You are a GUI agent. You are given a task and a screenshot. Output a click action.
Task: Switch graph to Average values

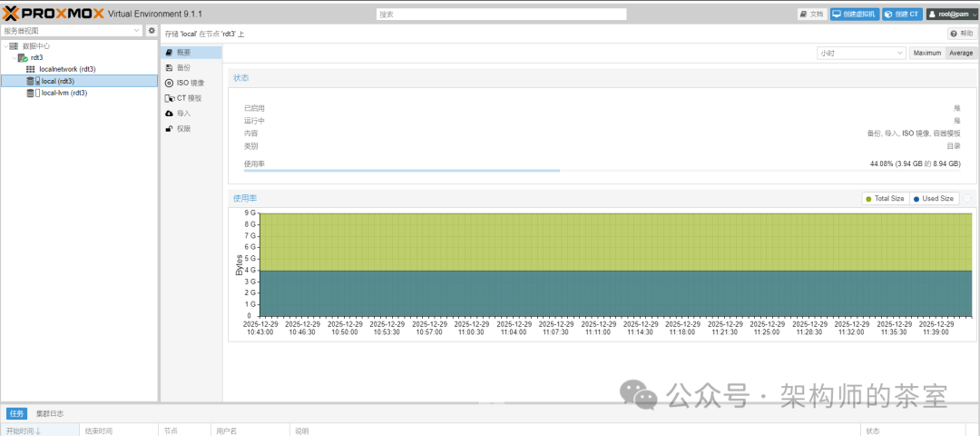coord(961,54)
